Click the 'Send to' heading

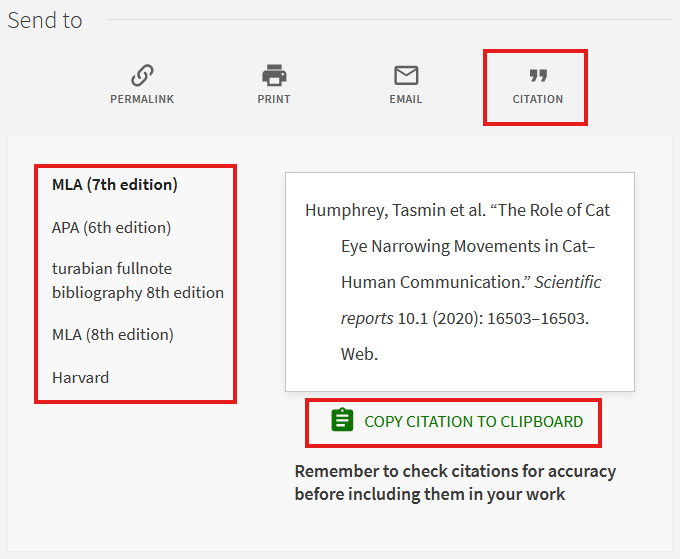(x=45, y=20)
